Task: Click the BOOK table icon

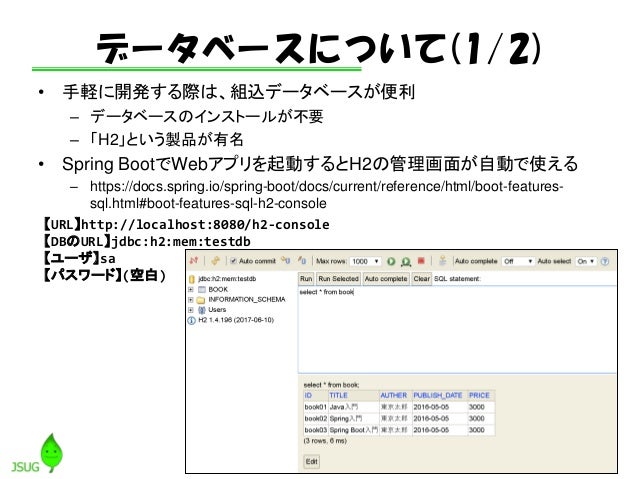Action: 202,289
